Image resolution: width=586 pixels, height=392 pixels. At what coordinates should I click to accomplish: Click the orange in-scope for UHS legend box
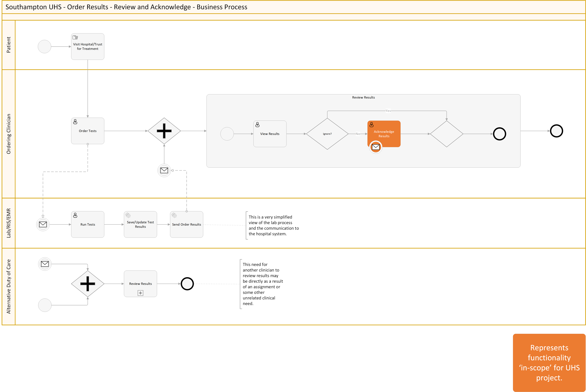point(549,362)
